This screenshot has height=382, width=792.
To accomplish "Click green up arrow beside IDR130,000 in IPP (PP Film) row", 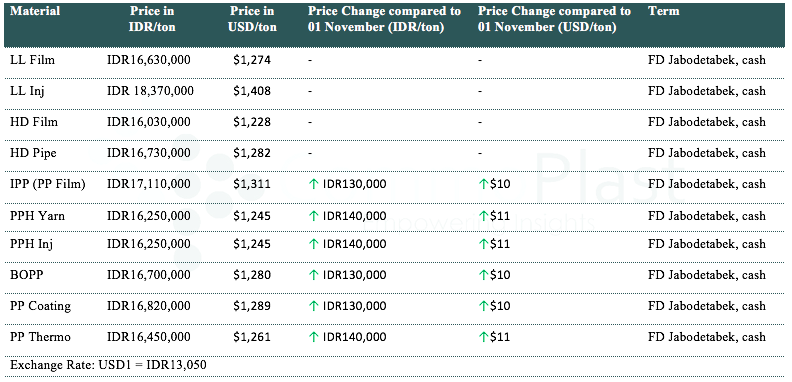I will pos(314,184).
